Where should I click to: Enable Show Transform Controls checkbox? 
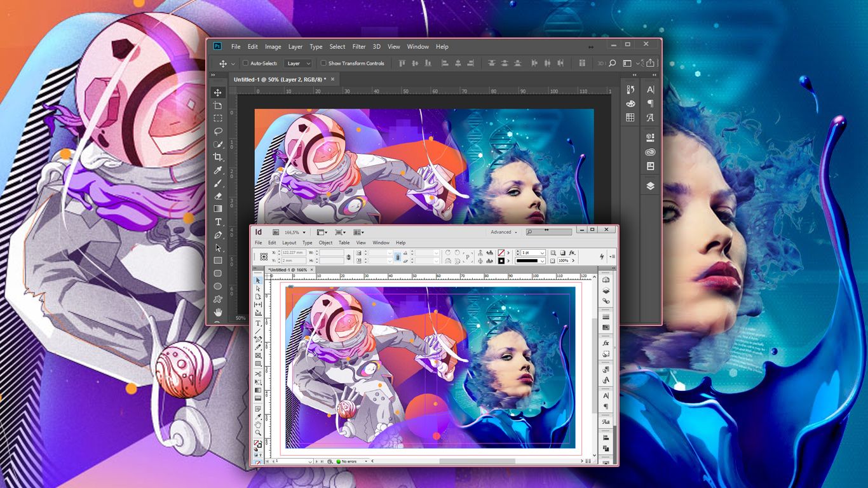point(323,64)
